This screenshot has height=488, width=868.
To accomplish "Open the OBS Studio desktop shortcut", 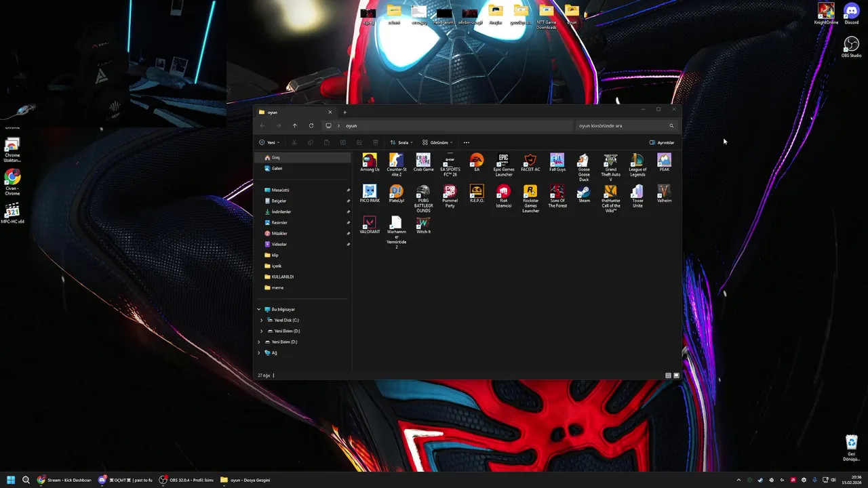I will 851,47.
